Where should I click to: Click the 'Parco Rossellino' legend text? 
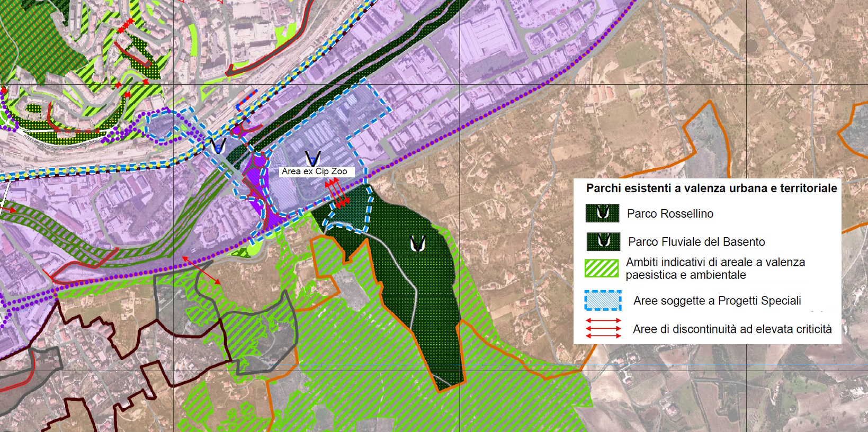pyautogui.click(x=670, y=213)
